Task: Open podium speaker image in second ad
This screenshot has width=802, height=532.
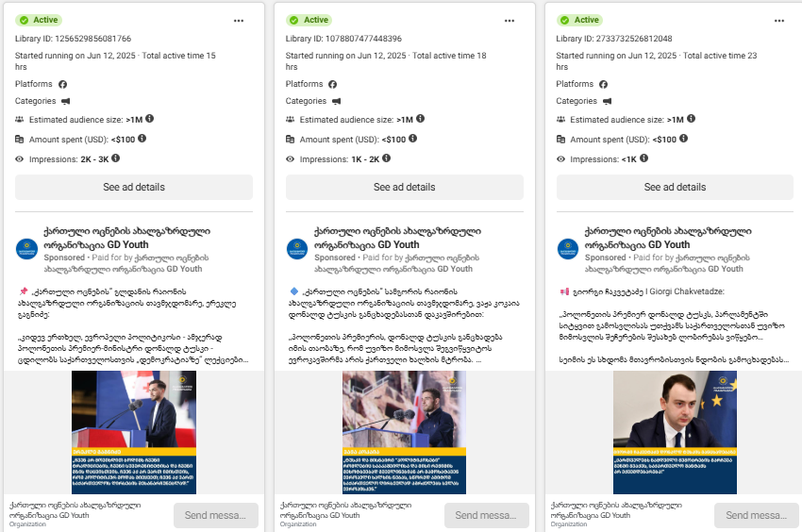Action: [404, 432]
